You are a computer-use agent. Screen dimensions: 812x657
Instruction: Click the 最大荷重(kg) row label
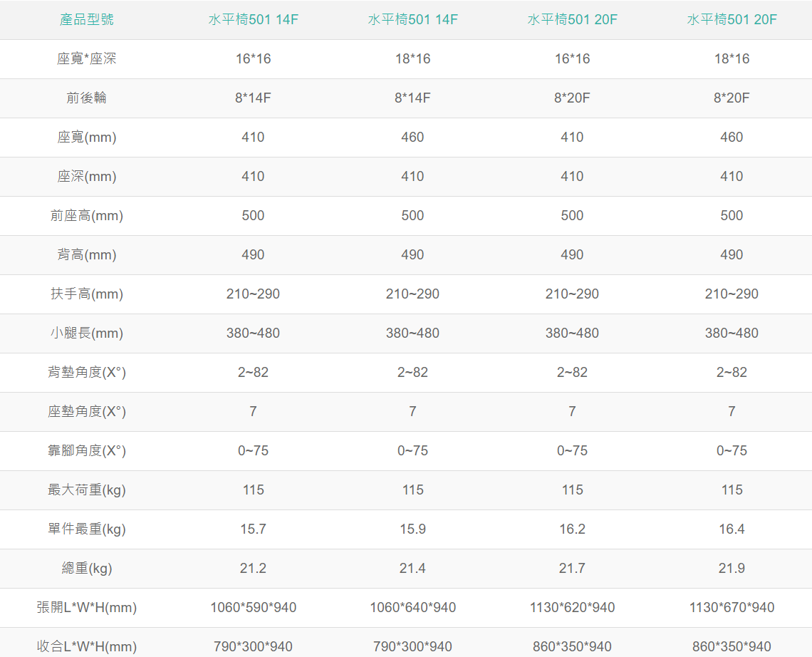point(86,490)
